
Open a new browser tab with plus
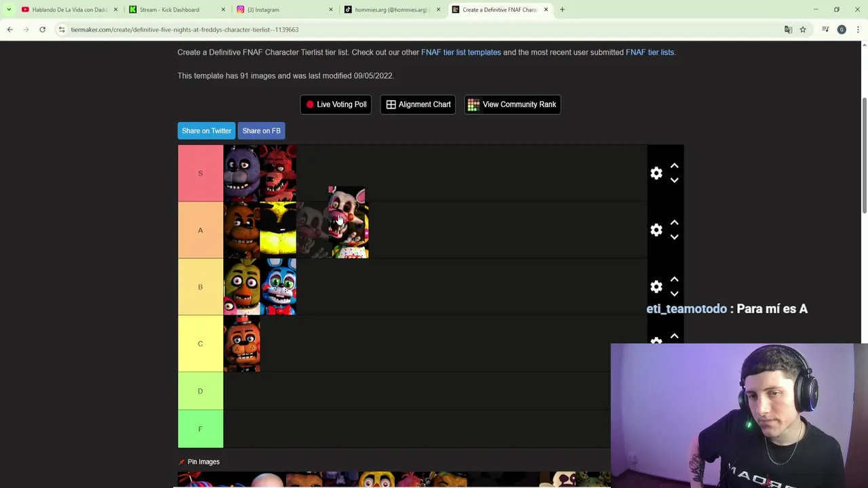point(562,9)
